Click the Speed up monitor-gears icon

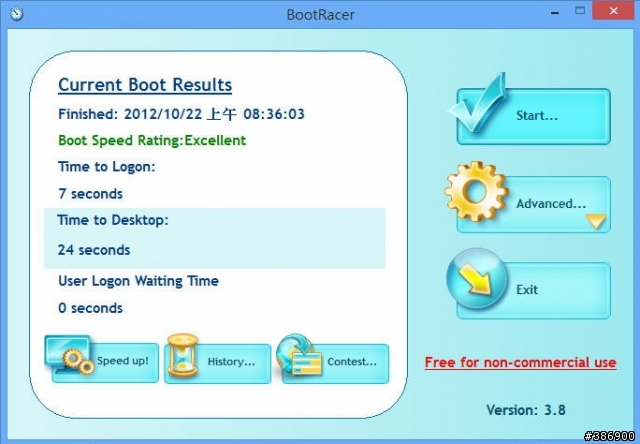70,355
